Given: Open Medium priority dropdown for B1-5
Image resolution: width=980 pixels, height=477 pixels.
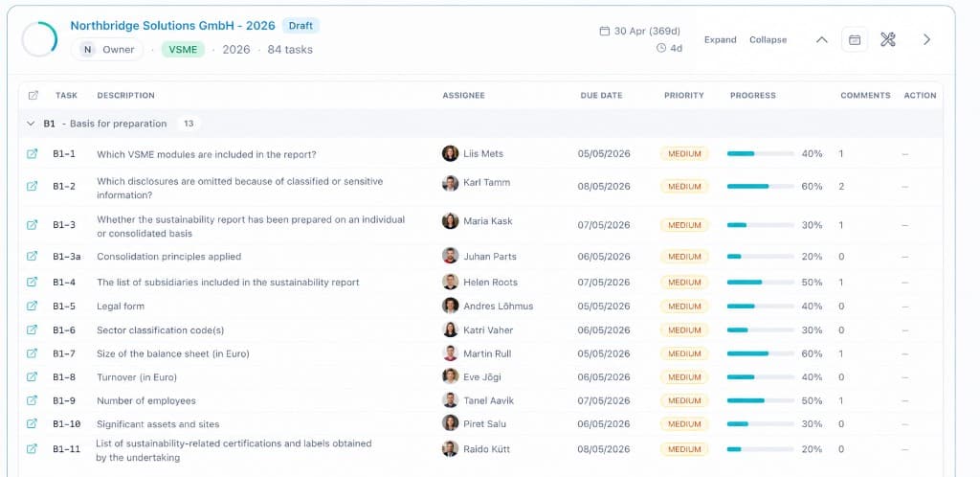Looking at the screenshot, I should (684, 307).
